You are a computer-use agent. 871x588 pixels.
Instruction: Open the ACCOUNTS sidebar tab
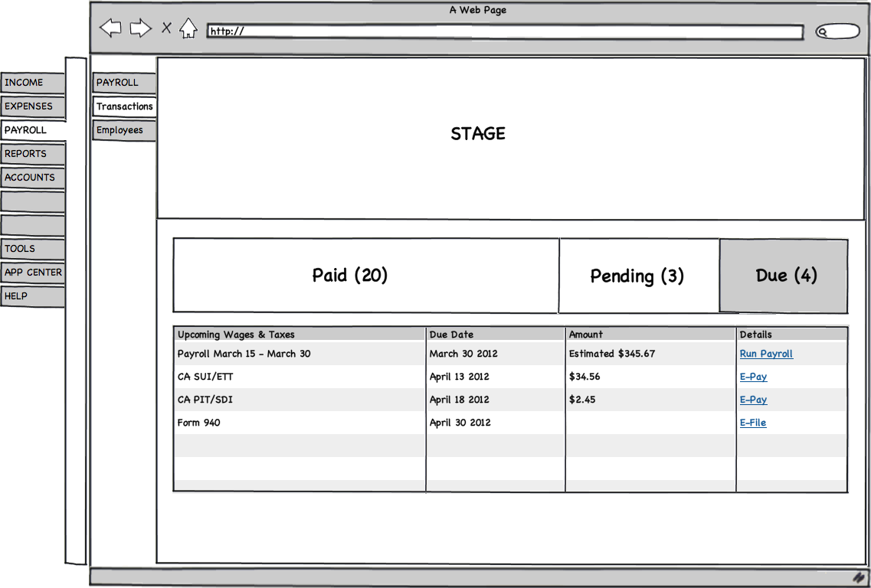33,178
